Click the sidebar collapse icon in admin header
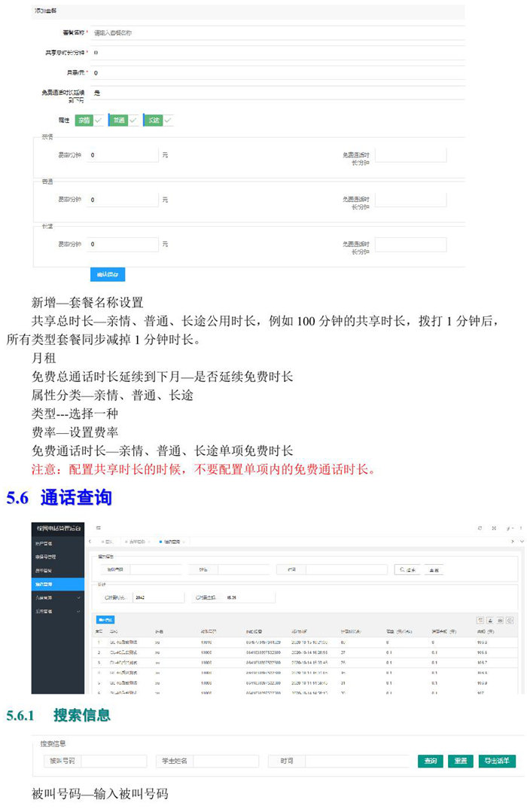The width and height of the screenshot is (527, 812). (98, 529)
